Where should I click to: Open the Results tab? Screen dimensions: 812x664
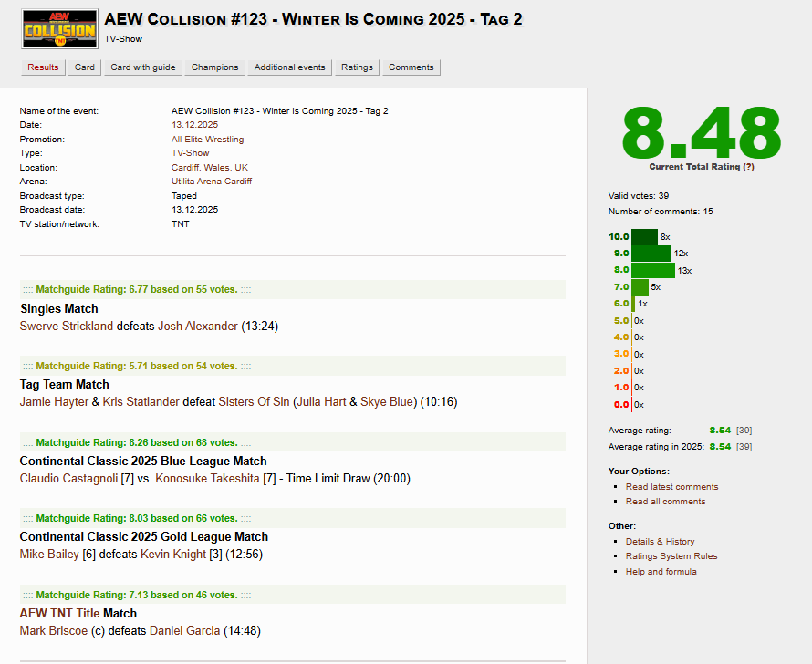[x=43, y=67]
